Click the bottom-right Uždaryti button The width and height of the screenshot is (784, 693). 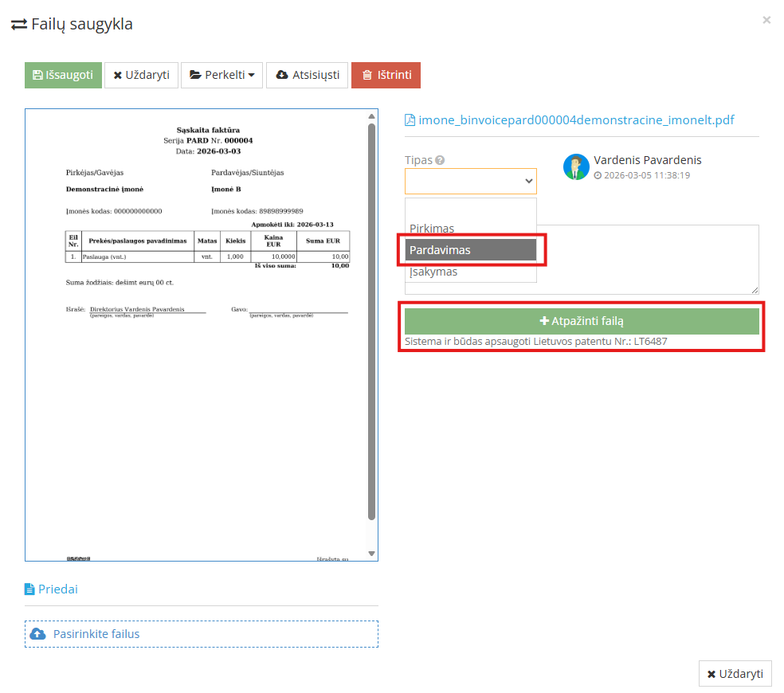[x=735, y=674]
